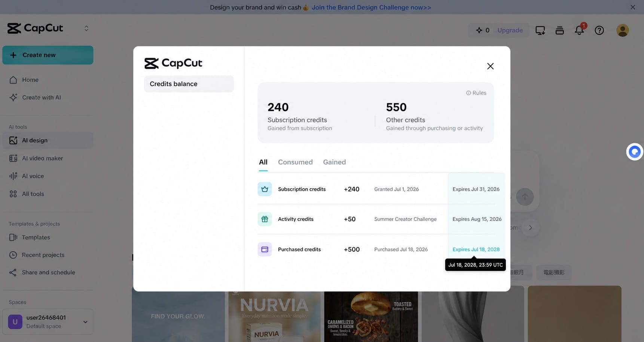Click the CapCut logo in dialog

click(x=173, y=63)
